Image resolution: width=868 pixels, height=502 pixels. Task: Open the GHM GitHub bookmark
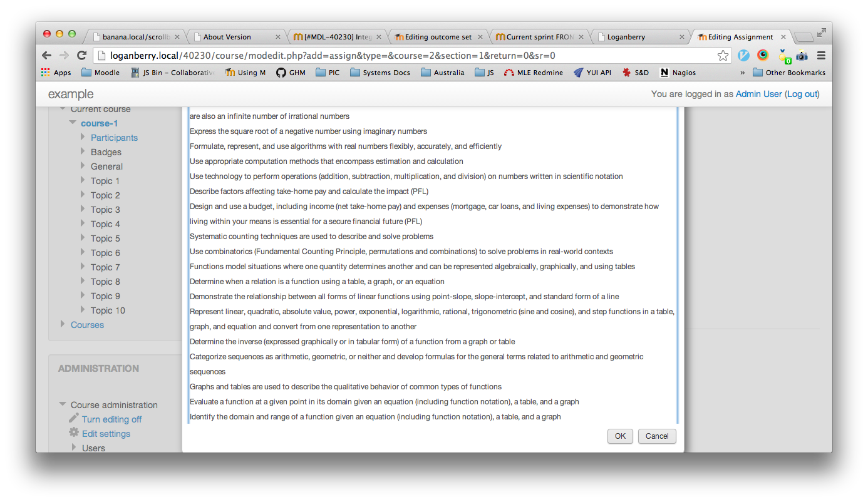291,73
